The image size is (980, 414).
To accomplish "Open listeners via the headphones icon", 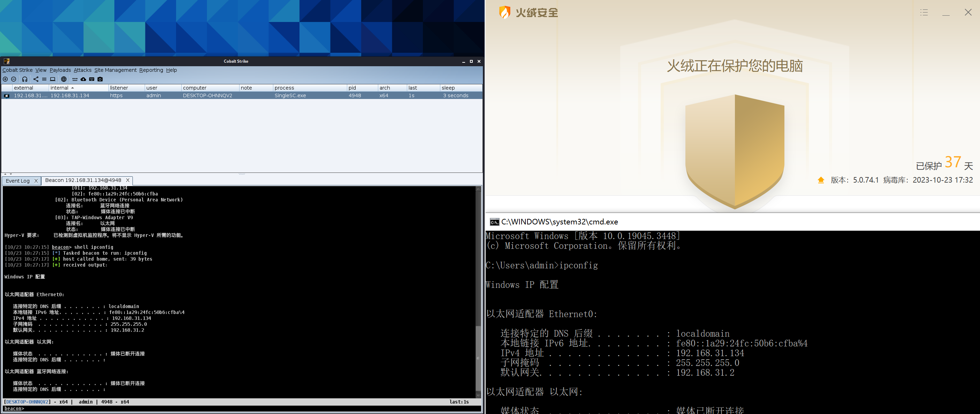I will tap(25, 79).
